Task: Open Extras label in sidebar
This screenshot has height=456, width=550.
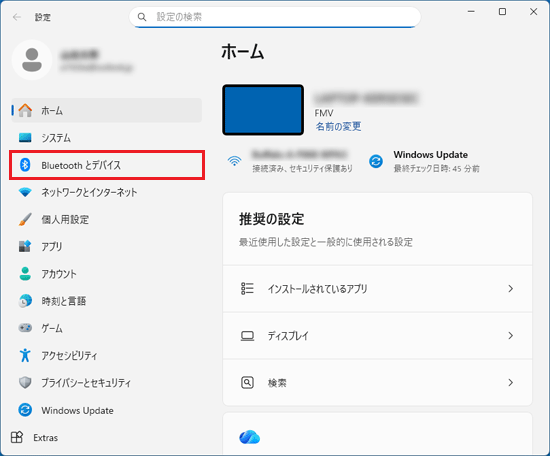Action: (46, 438)
